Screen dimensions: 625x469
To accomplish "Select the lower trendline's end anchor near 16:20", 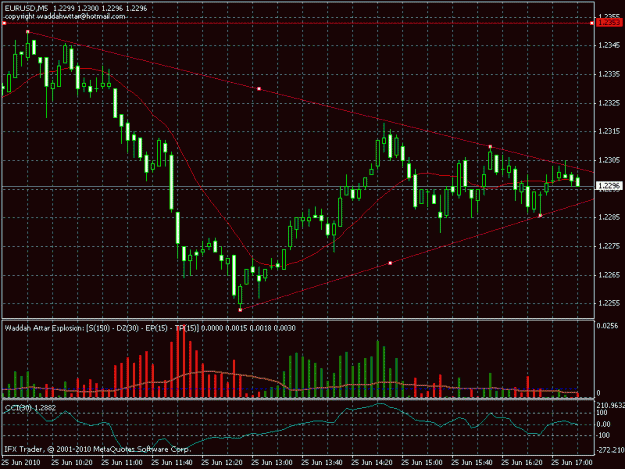I will coord(540,216).
